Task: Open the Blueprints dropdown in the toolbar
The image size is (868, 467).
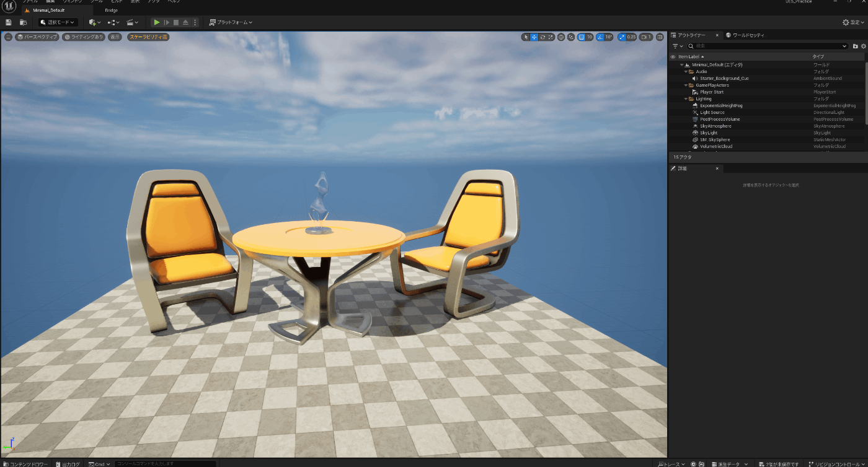Action: pos(113,22)
